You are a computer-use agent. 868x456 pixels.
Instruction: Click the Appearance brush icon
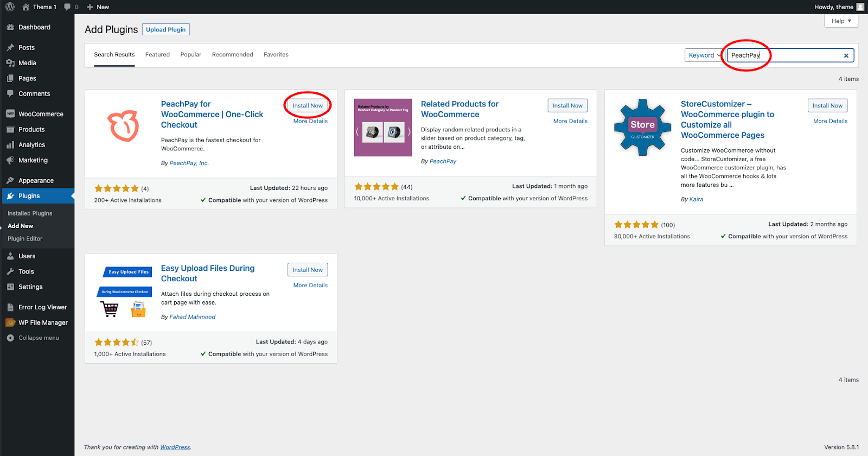[x=10, y=180]
